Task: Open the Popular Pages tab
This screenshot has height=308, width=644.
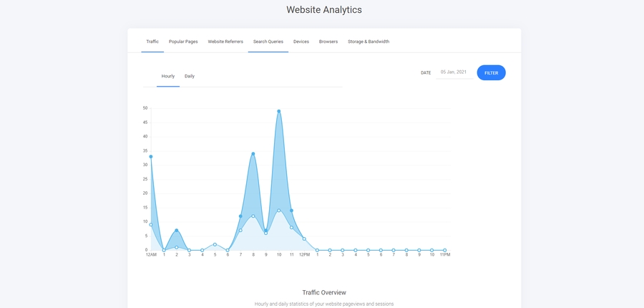Action: pos(183,42)
